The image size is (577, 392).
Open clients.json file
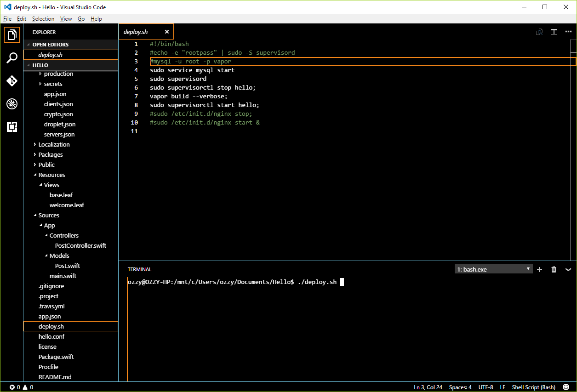pyautogui.click(x=58, y=104)
